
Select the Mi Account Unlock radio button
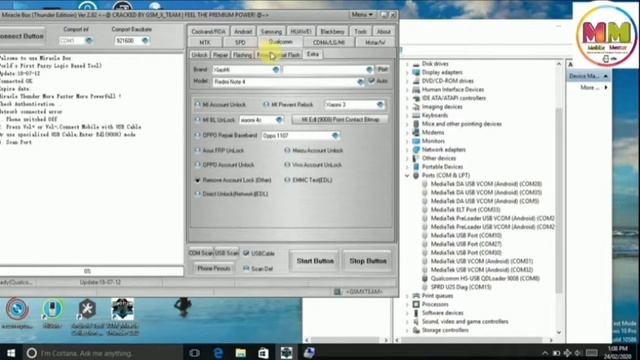(x=198, y=105)
